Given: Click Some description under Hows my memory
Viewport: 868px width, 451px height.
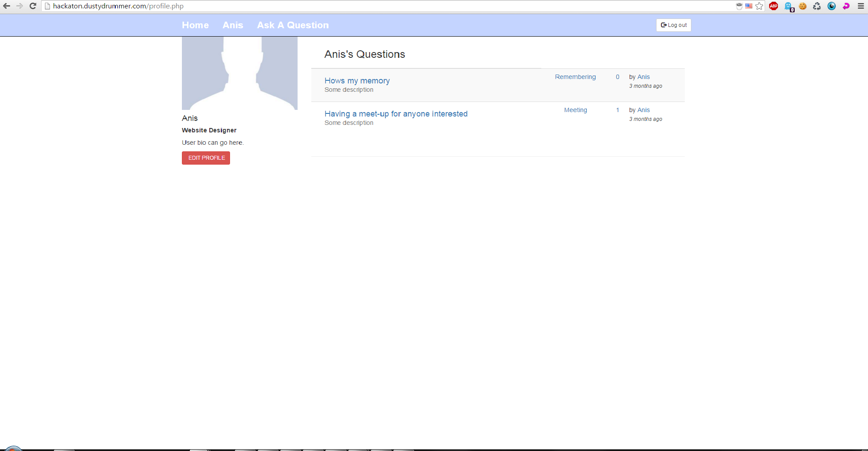Looking at the screenshot, I should (x=349, y=90).
